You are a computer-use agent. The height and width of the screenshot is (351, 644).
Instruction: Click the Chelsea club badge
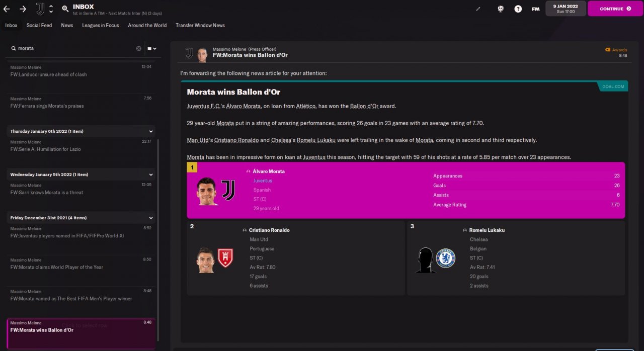pyautogui.click(x=446, y=258)
